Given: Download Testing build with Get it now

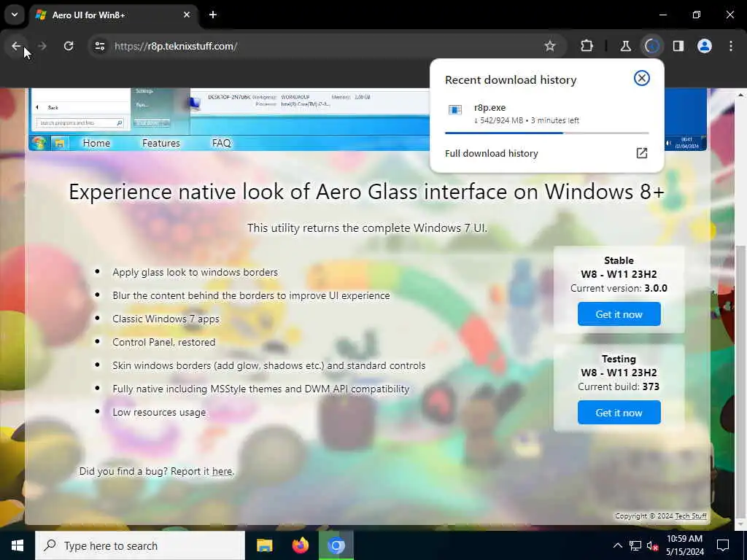Looking at the screenshot, I should [x=619, y=413].
